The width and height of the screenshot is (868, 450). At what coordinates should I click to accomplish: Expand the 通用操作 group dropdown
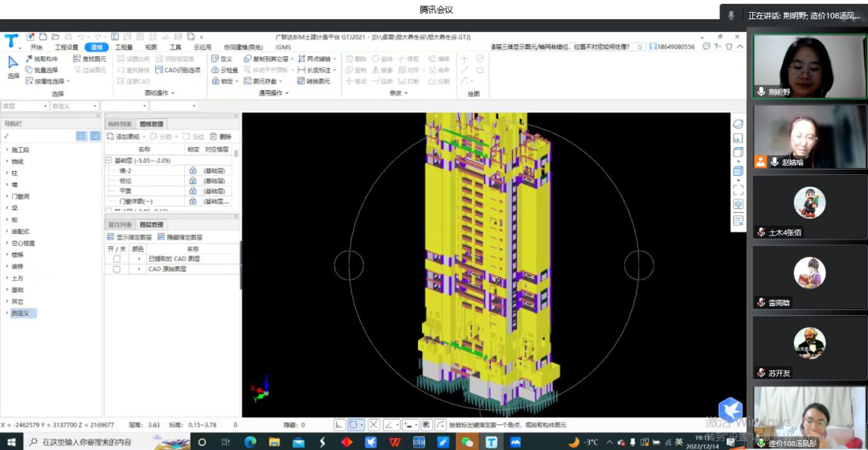click(274, 93)
